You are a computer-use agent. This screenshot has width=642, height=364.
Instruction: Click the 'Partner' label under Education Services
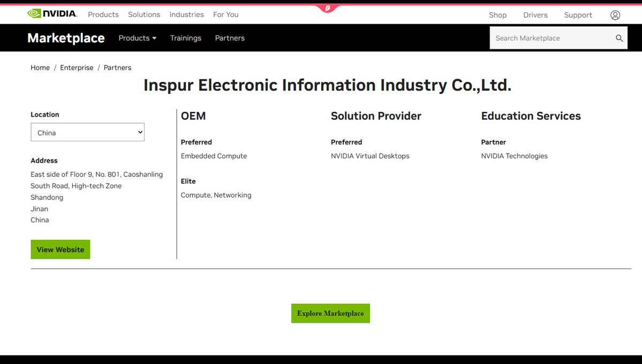[x=493, y=142]
